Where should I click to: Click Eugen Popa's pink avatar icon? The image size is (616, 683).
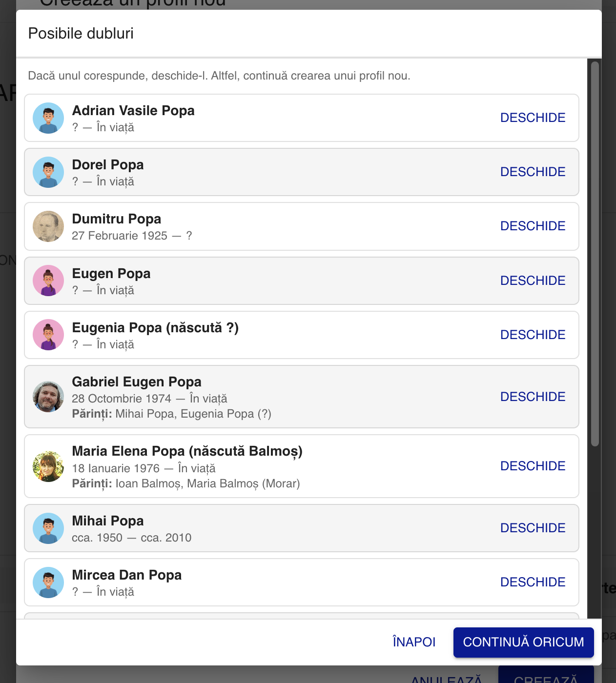[48, 281]
